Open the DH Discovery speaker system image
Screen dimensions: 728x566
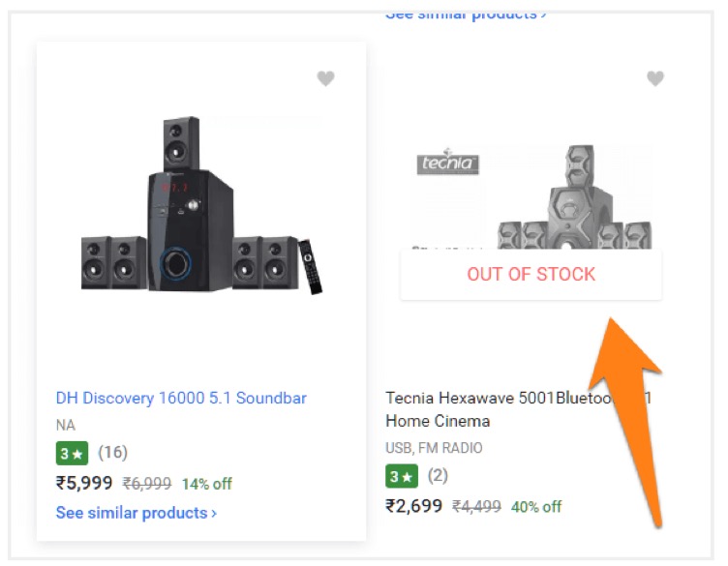click(x=201, y=205)
